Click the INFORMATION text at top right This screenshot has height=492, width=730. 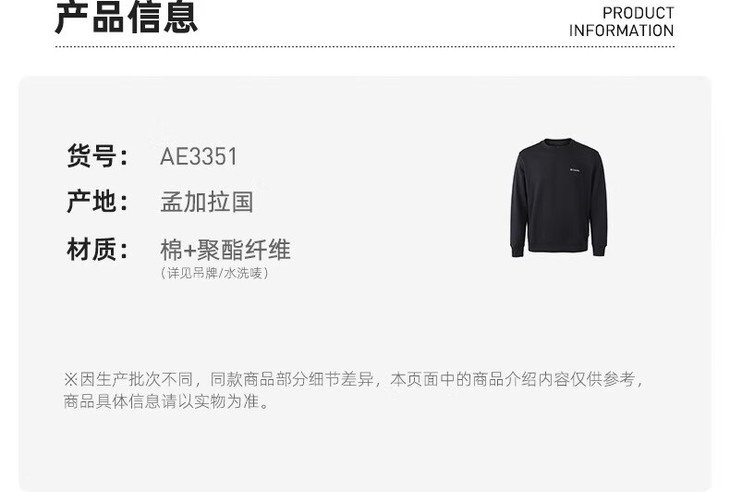coord(622,31)
